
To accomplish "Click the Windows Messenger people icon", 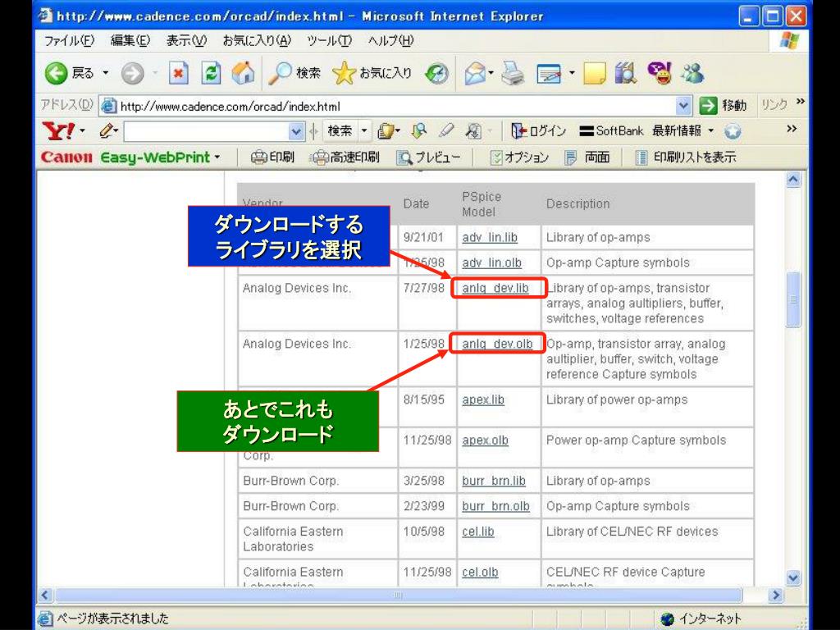I will coord(692,73).
